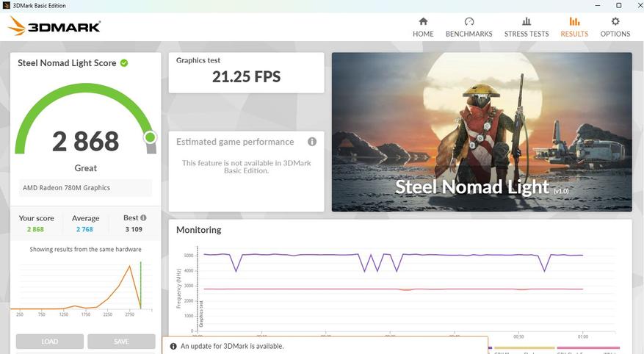Click the update available notification
Viewport: 644px width, 354px height.
coord(325,346)
